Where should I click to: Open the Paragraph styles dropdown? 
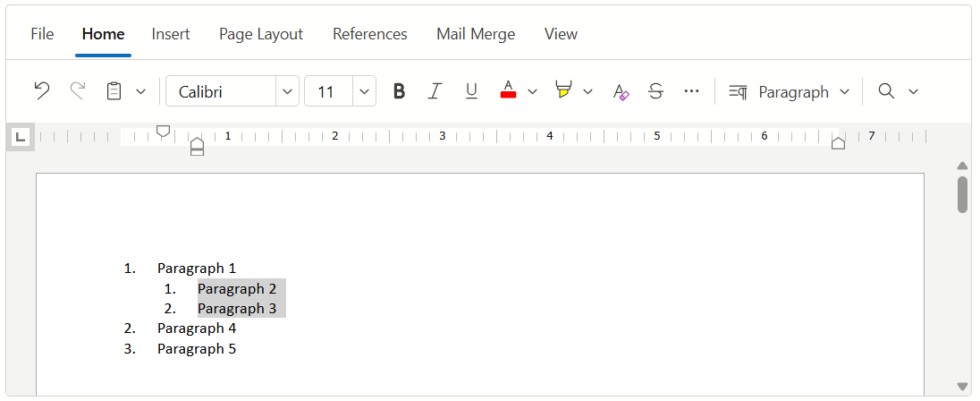[x=789, y=91]
